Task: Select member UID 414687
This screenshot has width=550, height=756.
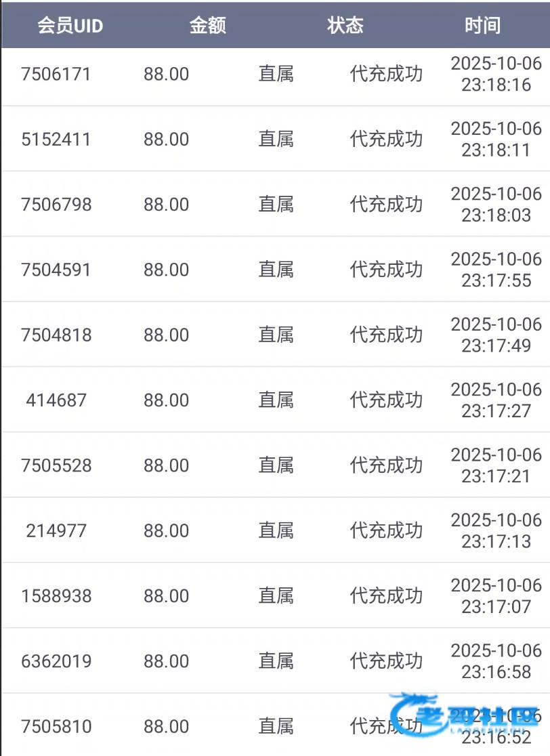Action: click(56, 400)
